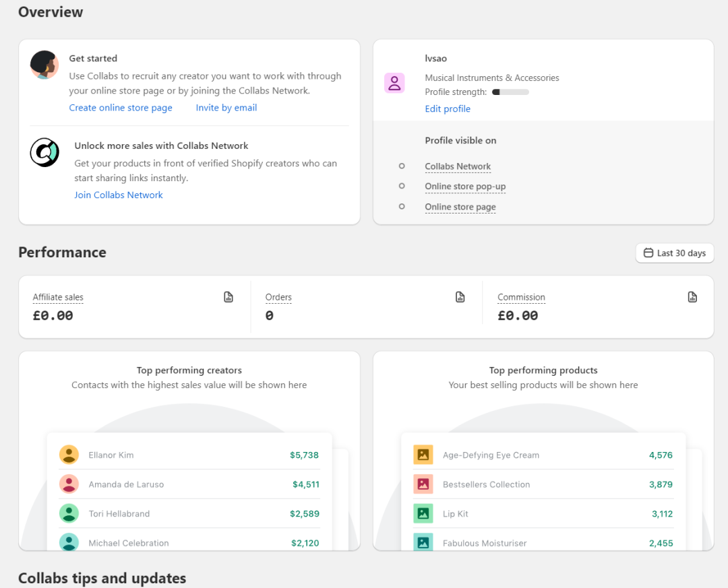Click the $4,511 sales value

pyautogui.click(x=306, y=484)
